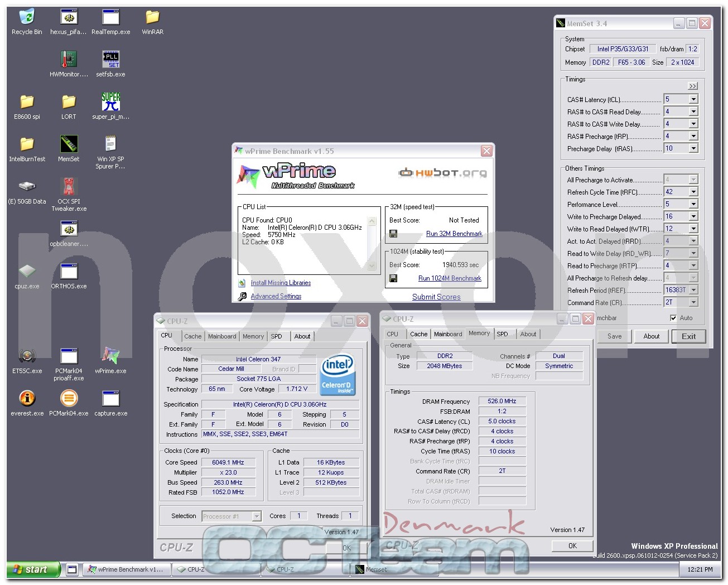Click save icon beside Run 1024M Benchmark
The height and width of the screenshot is (585, 728).
click(393, 278)
